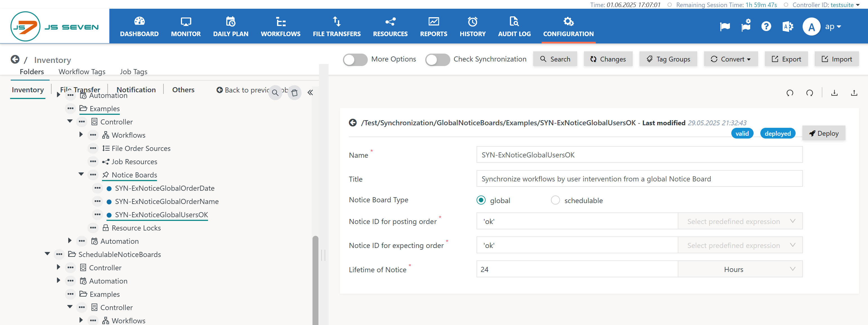868x325 pixels.
Task: Open action menu for SYN-ExNoticeGlobalUsersOK
Action: tap(98, 215)
